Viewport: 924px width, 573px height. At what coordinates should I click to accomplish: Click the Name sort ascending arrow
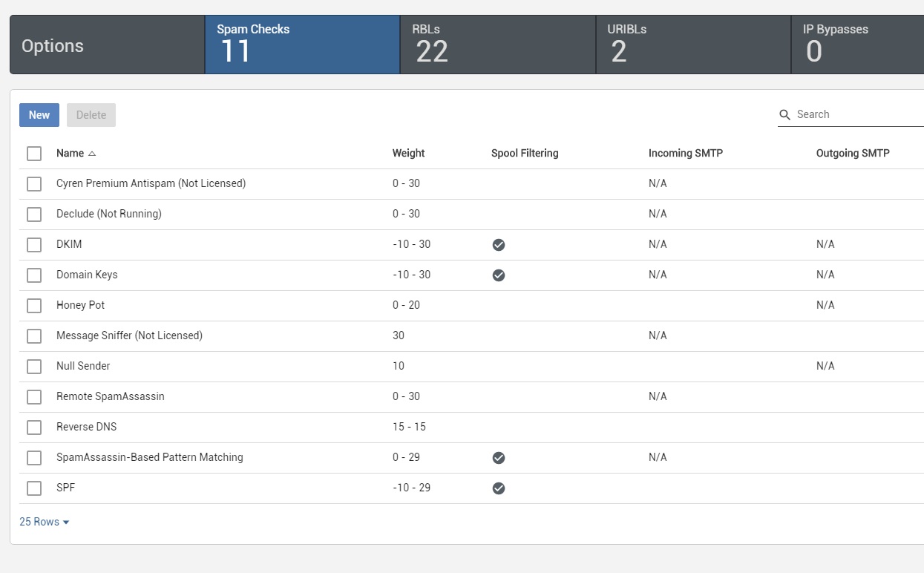[x=92, y=154]
